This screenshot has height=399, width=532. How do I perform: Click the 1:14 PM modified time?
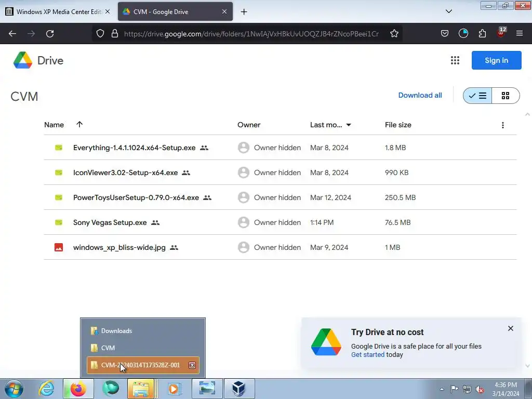point(322,222)
